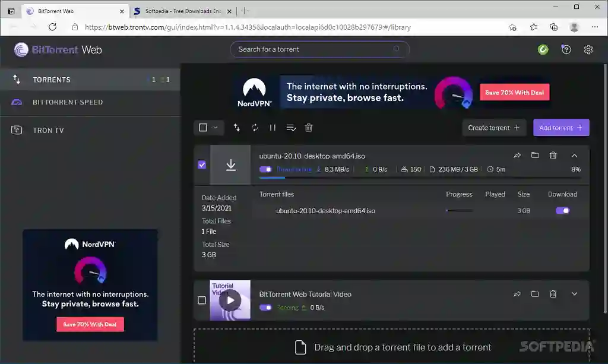The height and width of the screenshot is (364, 608).
Task: Open the ubuntu-20.10 torrent's folder
Action: pyautogui.click(x=535, y=155)
